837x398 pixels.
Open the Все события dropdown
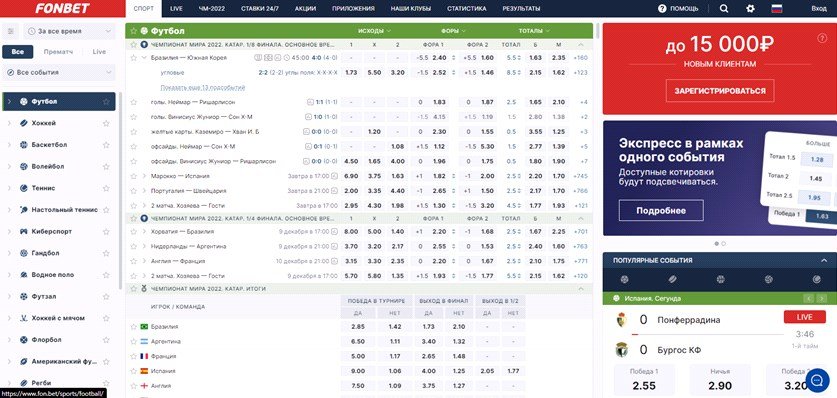(x=59, y=72)
